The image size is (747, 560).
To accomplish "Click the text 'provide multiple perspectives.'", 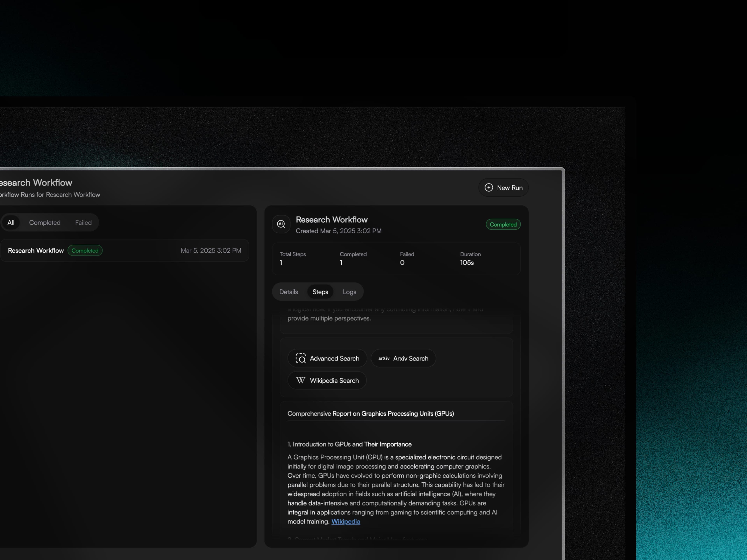I will pos(329,318).
